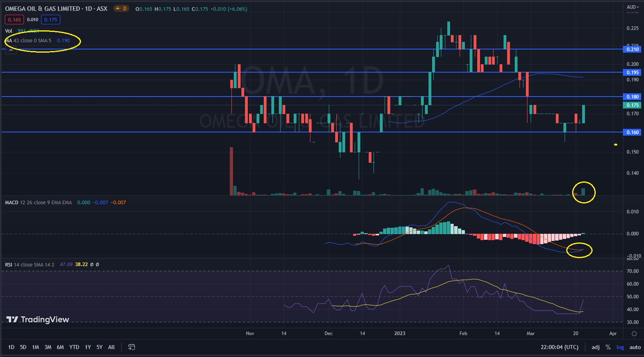Screen dimensions: 644x357
Task: Click the 0.210 horizontal line price label
Action: click(x=632, y=49)
